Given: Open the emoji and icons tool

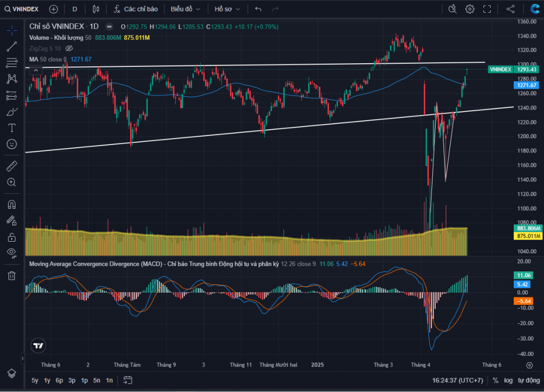Looking at the screenshot, I should 12,144.
